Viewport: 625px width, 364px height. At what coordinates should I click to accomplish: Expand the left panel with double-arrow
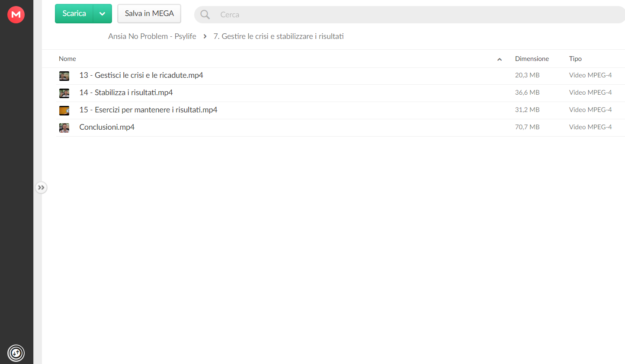[41, 188]
